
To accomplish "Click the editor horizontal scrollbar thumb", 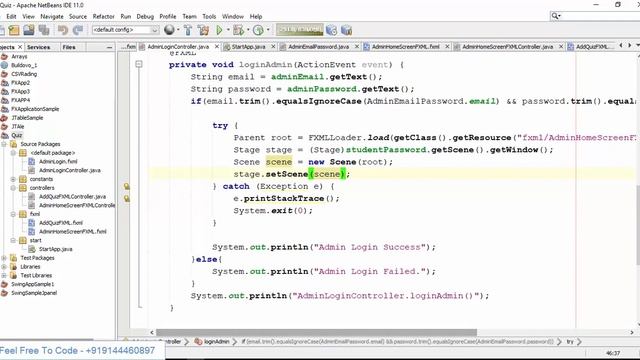I will pos(316,332).
